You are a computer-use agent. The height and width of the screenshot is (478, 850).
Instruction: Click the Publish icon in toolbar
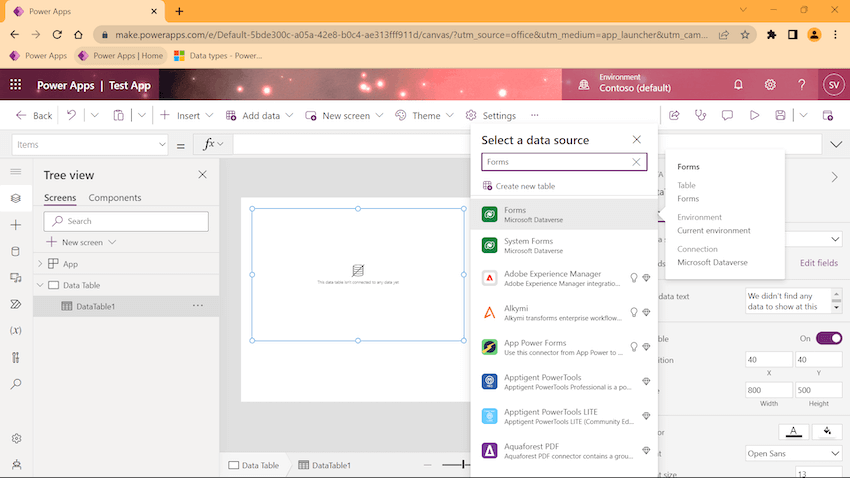click(x=827, y=115)
